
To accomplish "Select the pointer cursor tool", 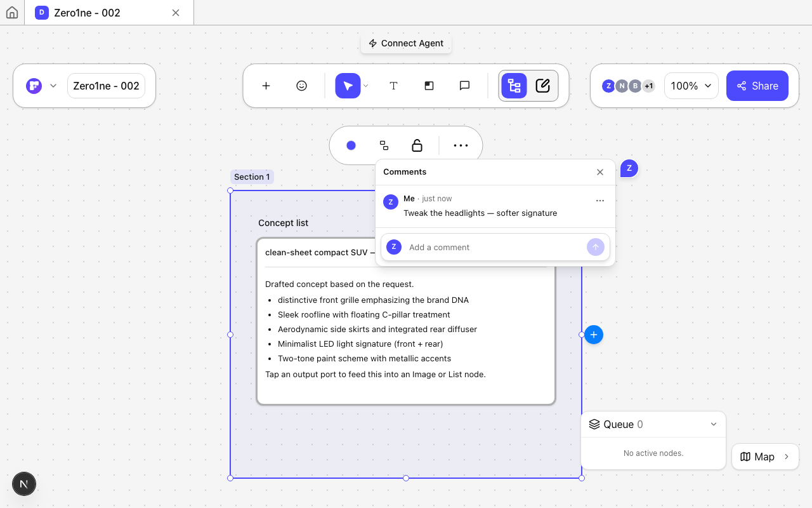I will point(348,86).
